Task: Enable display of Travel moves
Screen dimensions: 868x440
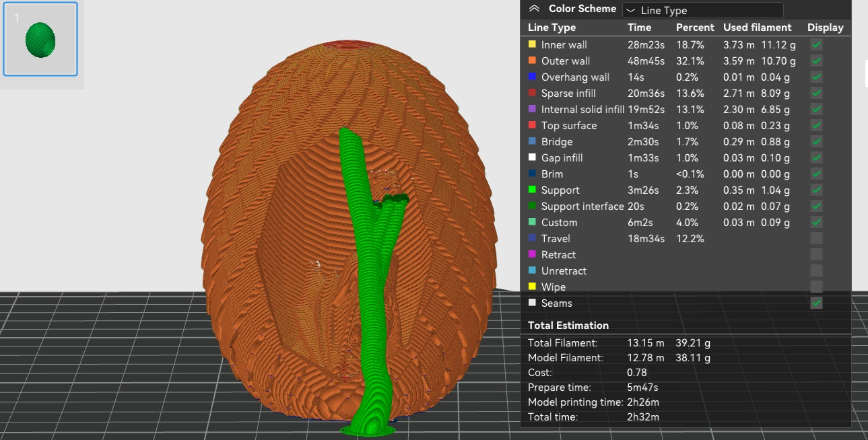Action: point(816,238)
